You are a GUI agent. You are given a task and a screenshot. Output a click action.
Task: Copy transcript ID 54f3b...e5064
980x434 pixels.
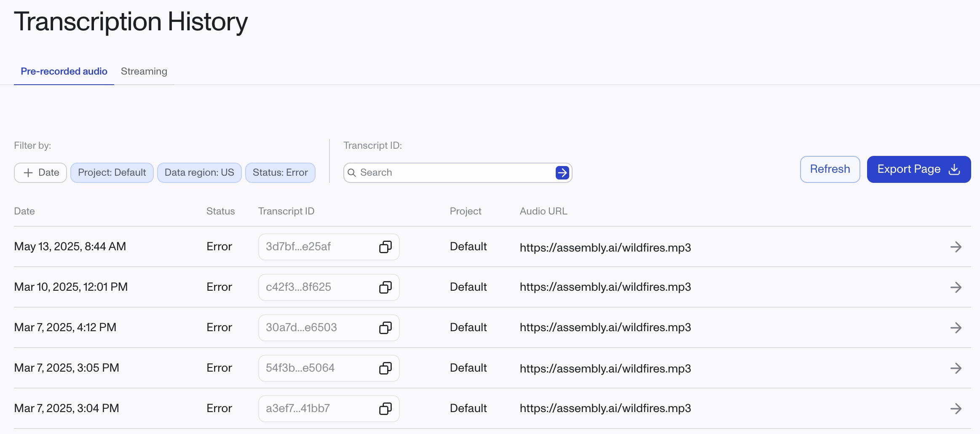pos(385,368)
